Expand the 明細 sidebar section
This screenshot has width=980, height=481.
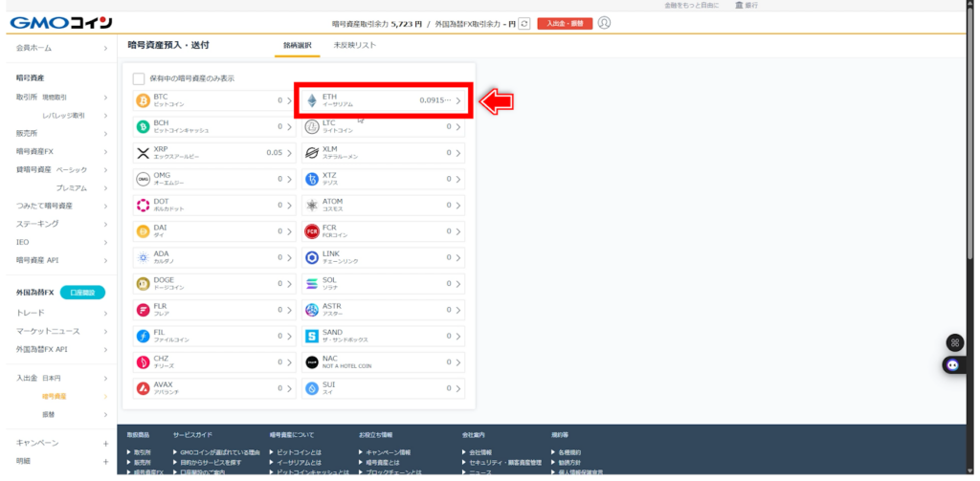(105, 461)
